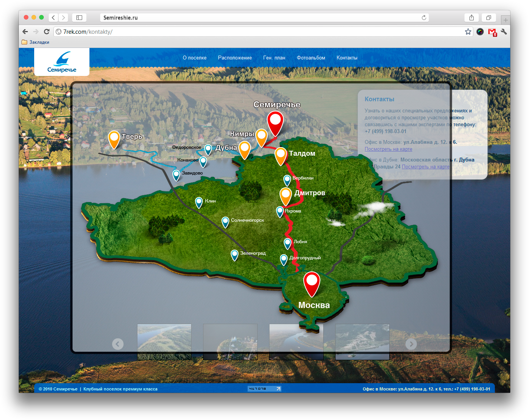
Task: Click the previous arrow in thumbnail carousel
Action: click(x=118, y=344)
